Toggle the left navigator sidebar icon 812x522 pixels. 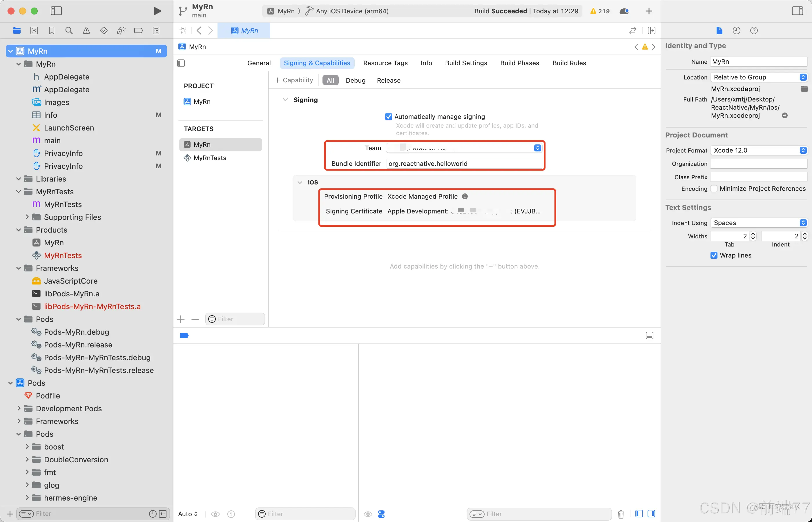point(56,11)
